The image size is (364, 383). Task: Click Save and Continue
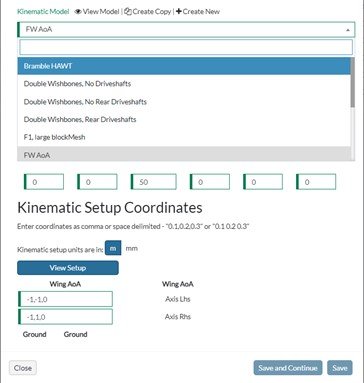point(288,368)
